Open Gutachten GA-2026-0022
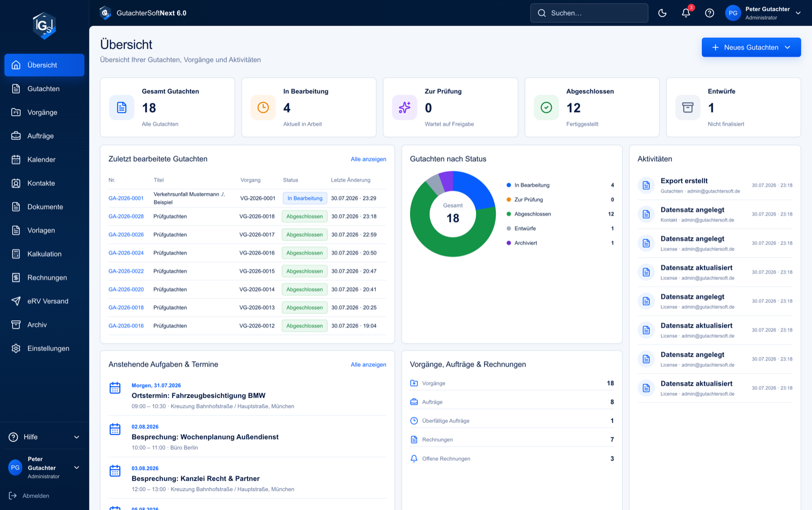This screenshot has height=510, width=812. [126, 271]
